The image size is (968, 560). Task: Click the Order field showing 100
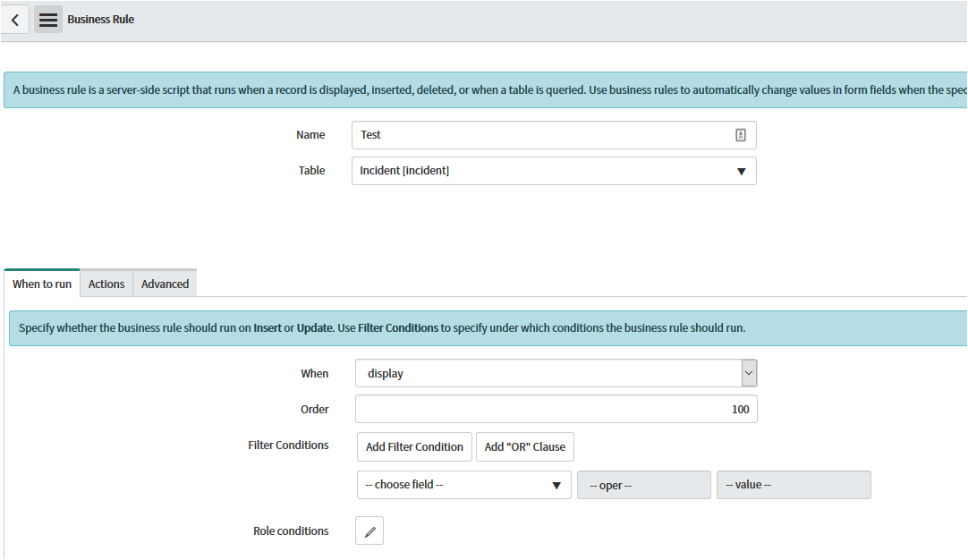pyautogui.click(x=556, y=410)
